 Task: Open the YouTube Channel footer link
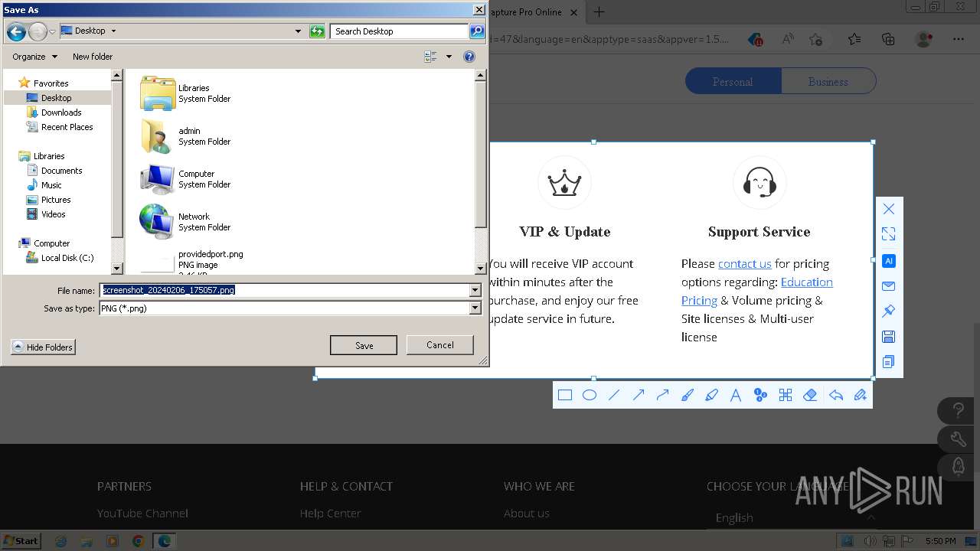tap(142, 514)
